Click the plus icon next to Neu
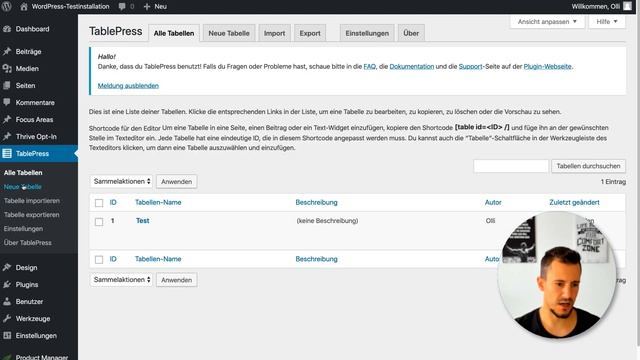Image resolution: width=640 pixels, height=360 pixels. click(147, 7)
